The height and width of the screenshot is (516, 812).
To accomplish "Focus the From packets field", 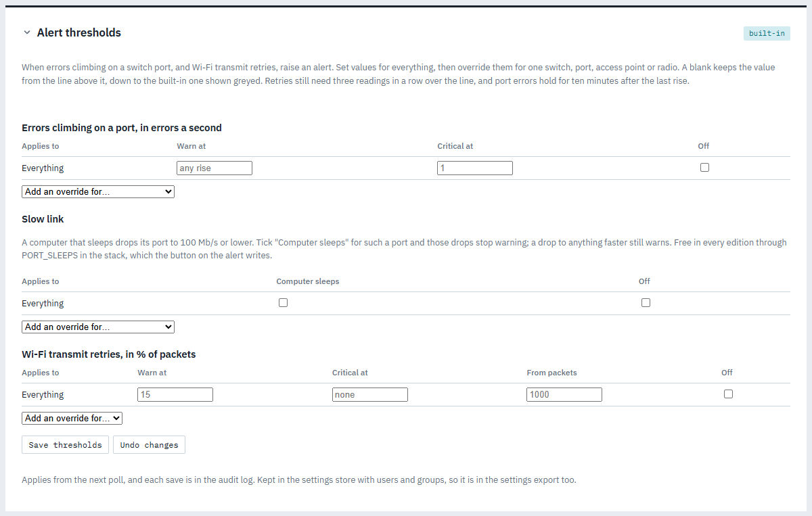I will [564, 394].
